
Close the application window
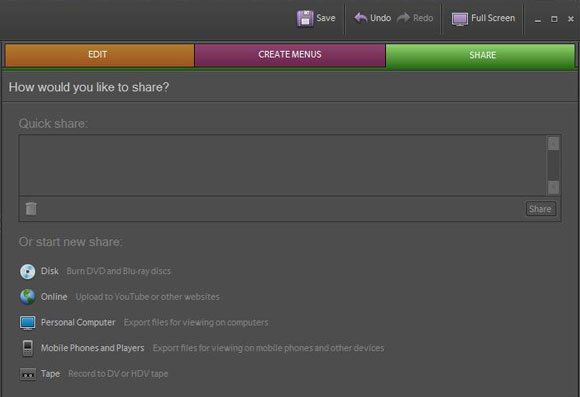[x=571, y=19]
